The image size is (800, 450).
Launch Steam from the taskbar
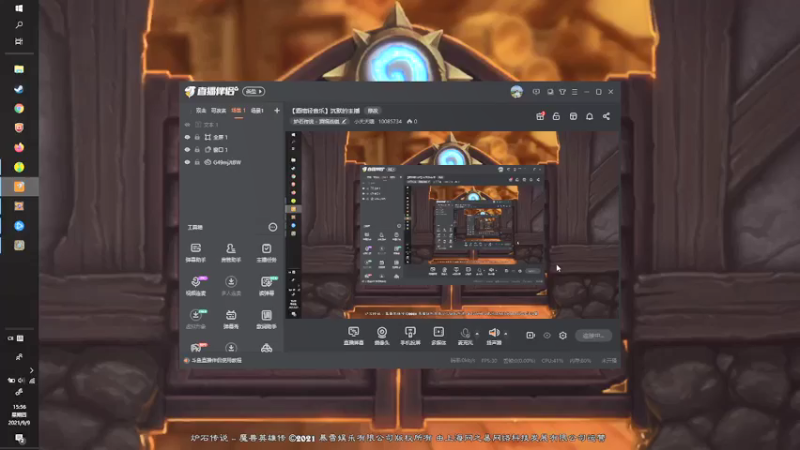(x=19, y=89)
